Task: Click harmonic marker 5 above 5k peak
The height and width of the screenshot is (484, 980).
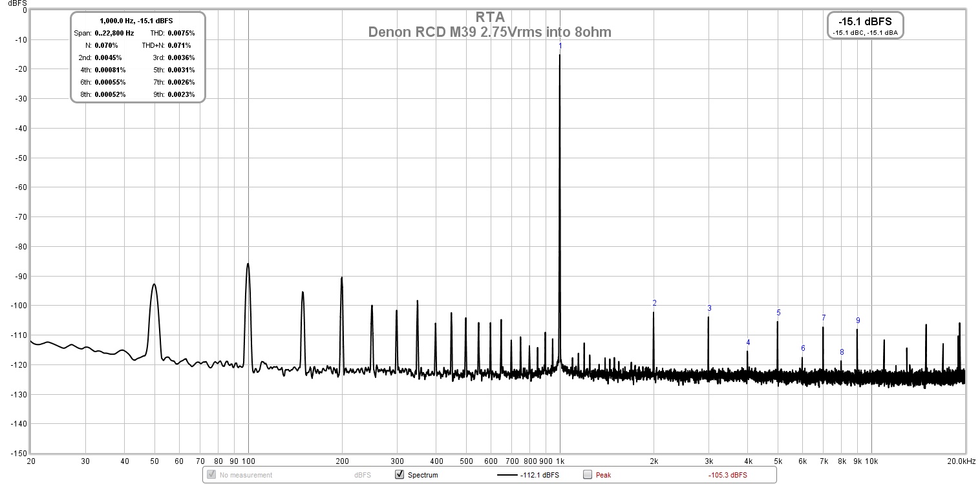Action: [778, 313]
